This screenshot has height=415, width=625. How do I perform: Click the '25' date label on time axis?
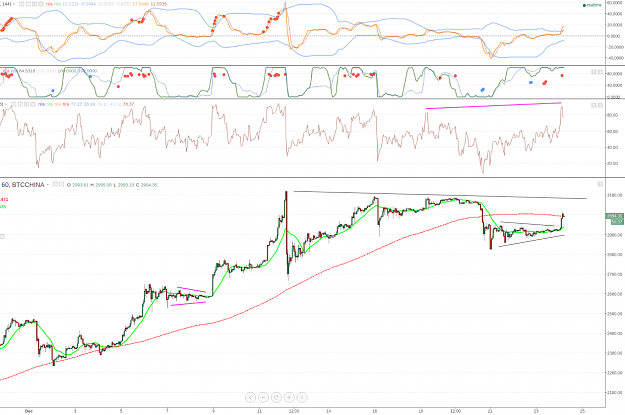click(583, 411)
